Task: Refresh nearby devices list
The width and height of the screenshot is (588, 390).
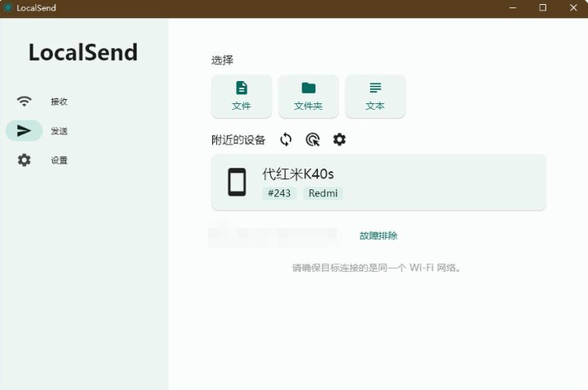Action: tap(286, 140)
